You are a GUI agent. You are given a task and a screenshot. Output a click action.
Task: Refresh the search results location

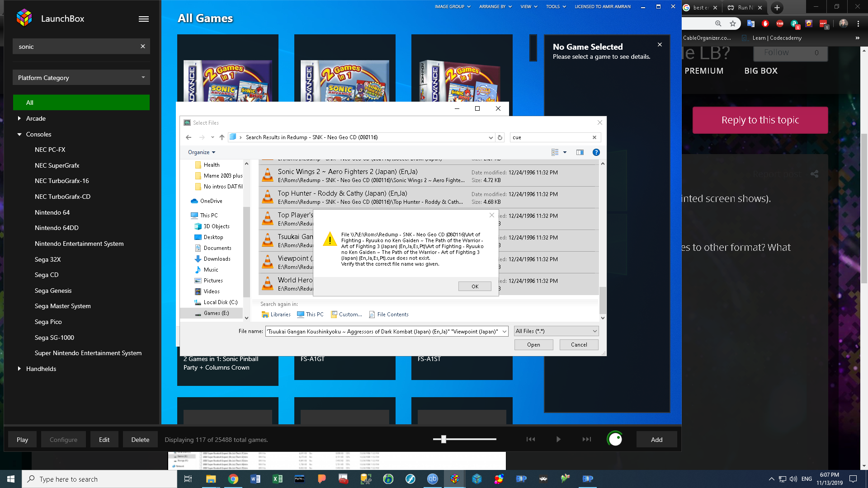[500, 137]
